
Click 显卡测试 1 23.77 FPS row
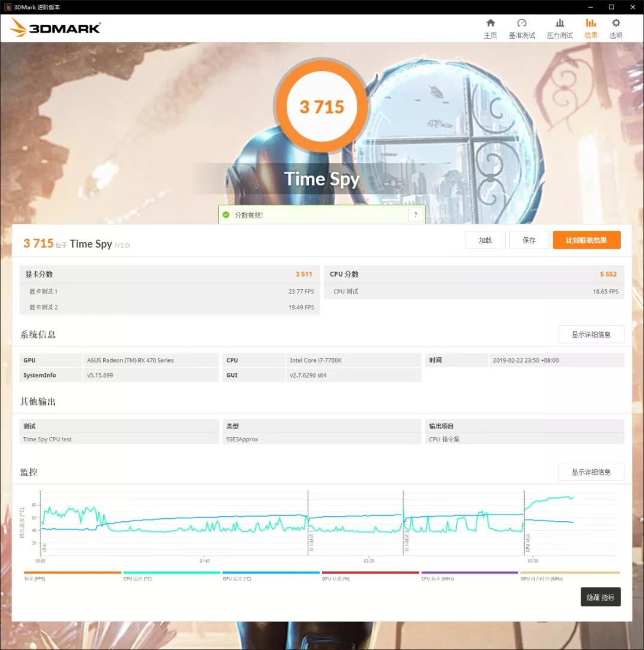click(x=169, y=292)
